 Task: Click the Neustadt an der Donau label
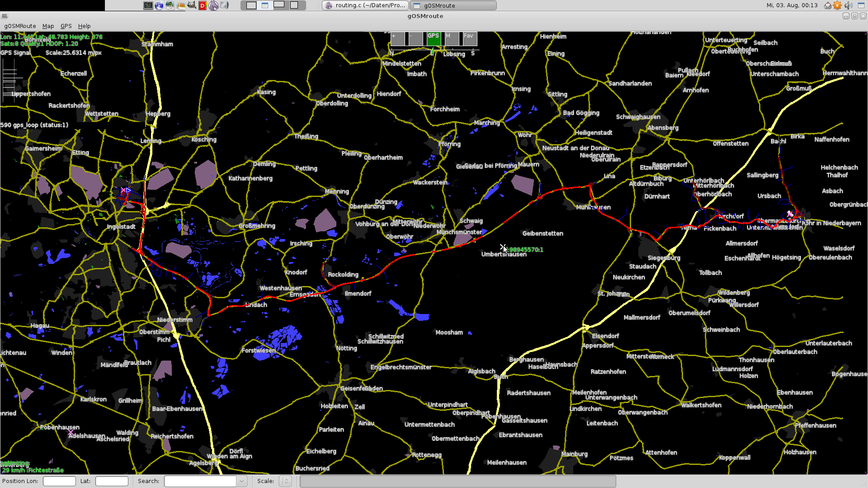tap(576, 148)
